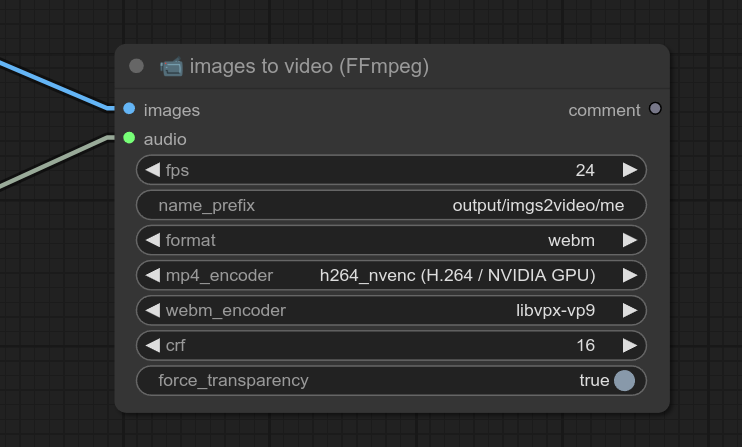
Task: Switch to next mp4_encoder option arrow
Action: [630, 275]
